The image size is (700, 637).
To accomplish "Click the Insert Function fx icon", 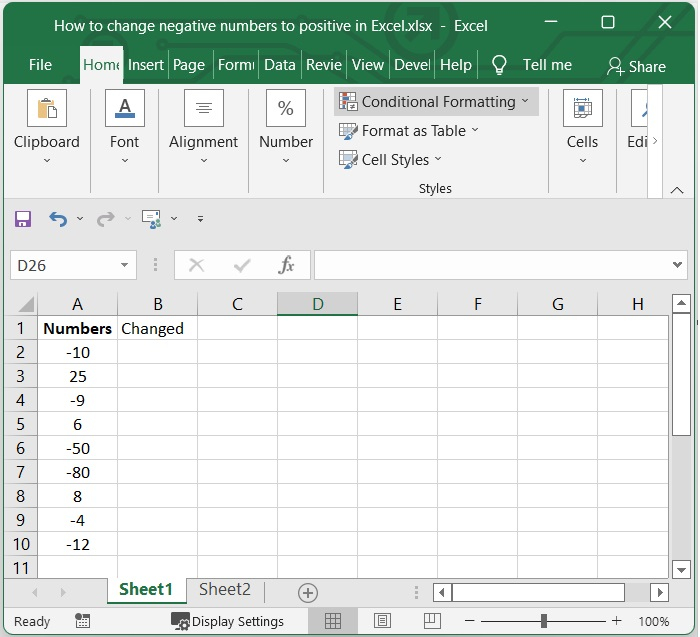I will tap(286, 265).
